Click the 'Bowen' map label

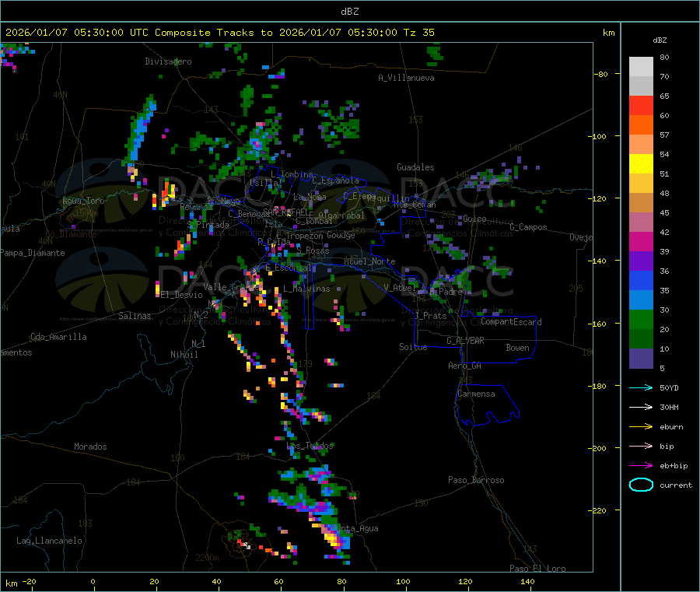pos(517,348)
